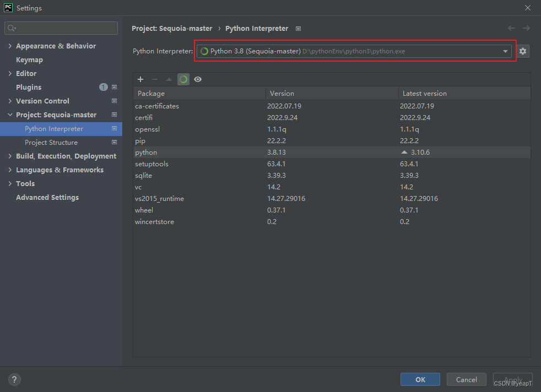Open the Python Interpreter dropdown
This screenshot has height=392, width=541.
pyautogui.click(x=355, y=51)
